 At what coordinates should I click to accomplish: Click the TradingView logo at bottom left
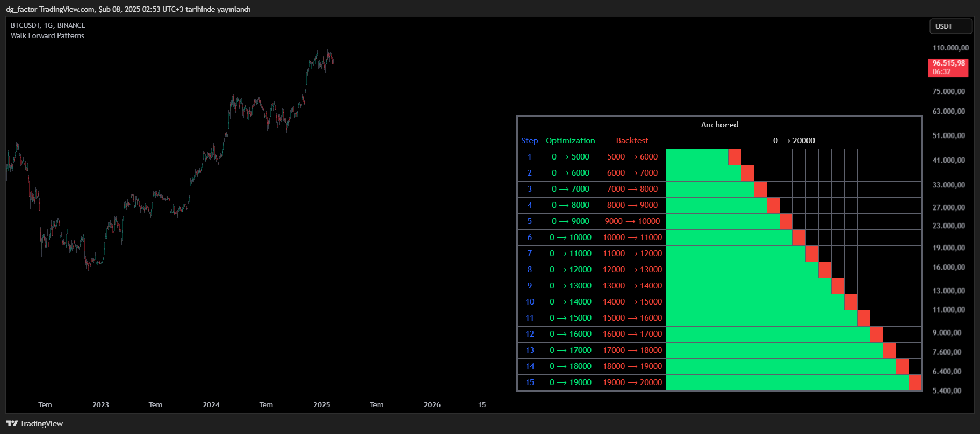point(34,423)
